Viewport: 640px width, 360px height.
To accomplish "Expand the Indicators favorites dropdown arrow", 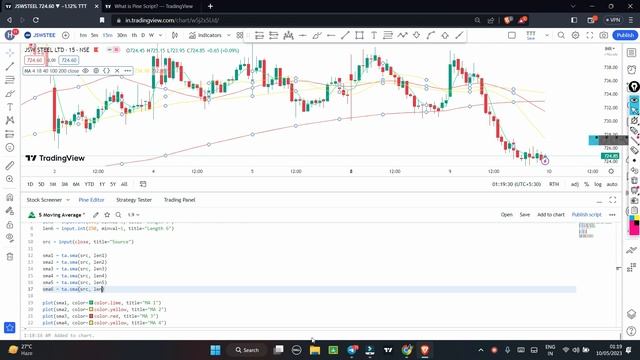I will 229,36.
